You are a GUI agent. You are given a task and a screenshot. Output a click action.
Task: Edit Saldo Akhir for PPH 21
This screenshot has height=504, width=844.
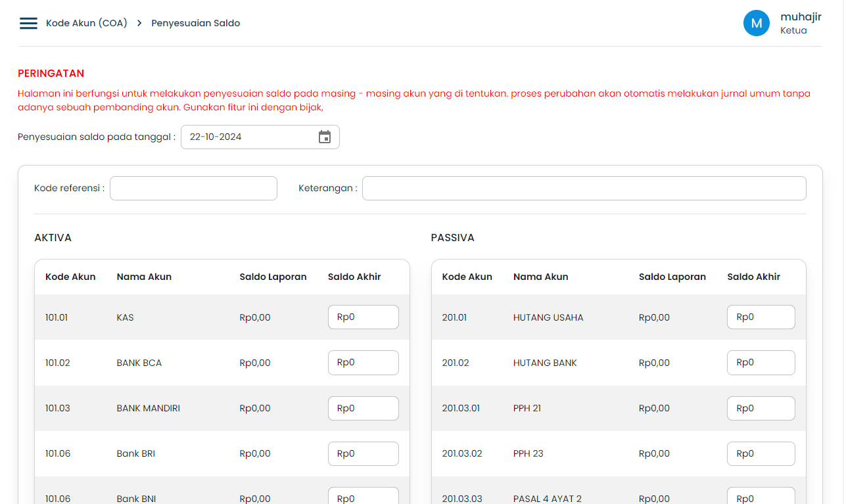point(761,408)
